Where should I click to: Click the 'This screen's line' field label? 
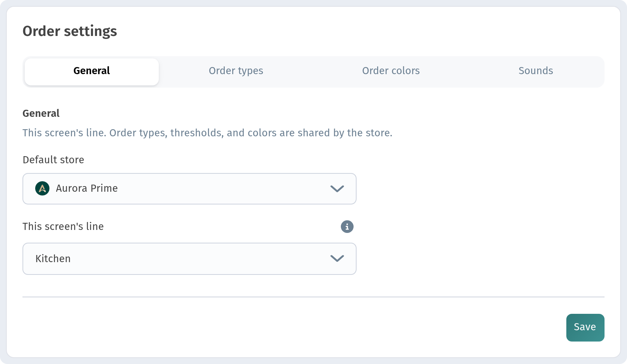[x=63, y=227]
